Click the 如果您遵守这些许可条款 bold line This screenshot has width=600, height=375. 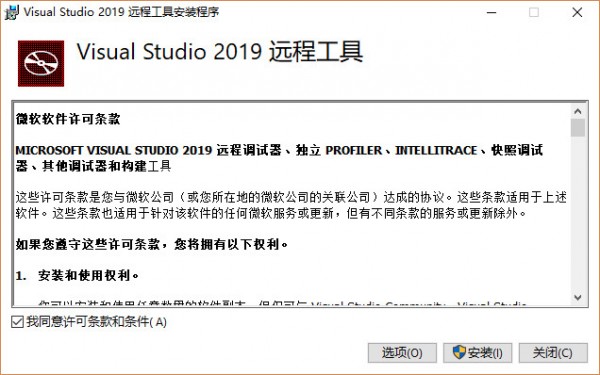click(152, 244)
